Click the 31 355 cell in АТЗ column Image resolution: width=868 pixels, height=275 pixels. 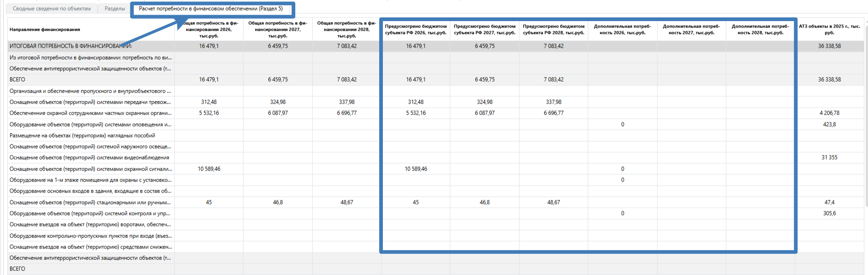(829, 158)
